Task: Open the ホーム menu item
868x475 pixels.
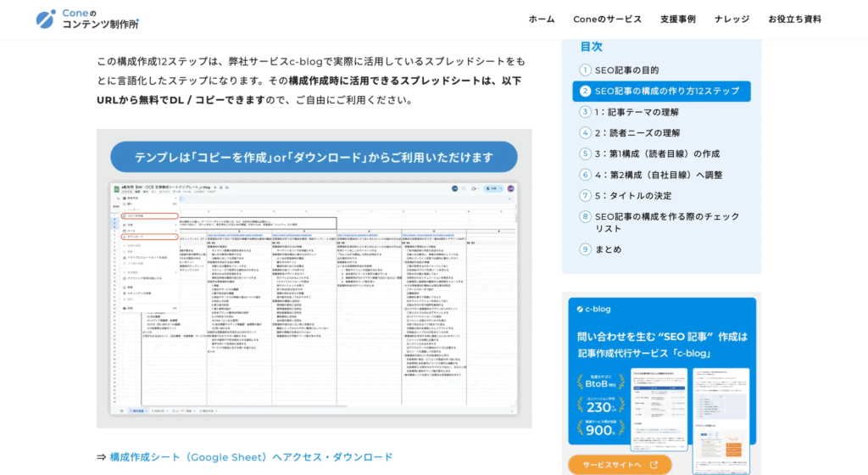Action: point(542,20)
